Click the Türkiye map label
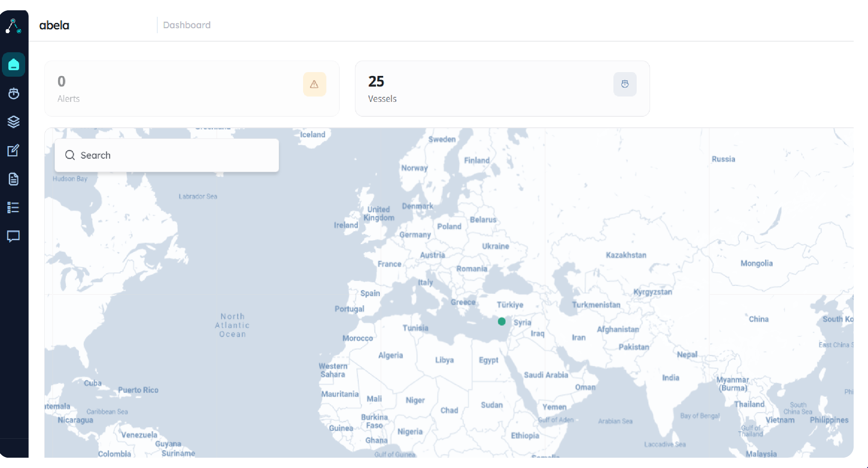This screenshot has height=468, width=868. tap(510, 305)
